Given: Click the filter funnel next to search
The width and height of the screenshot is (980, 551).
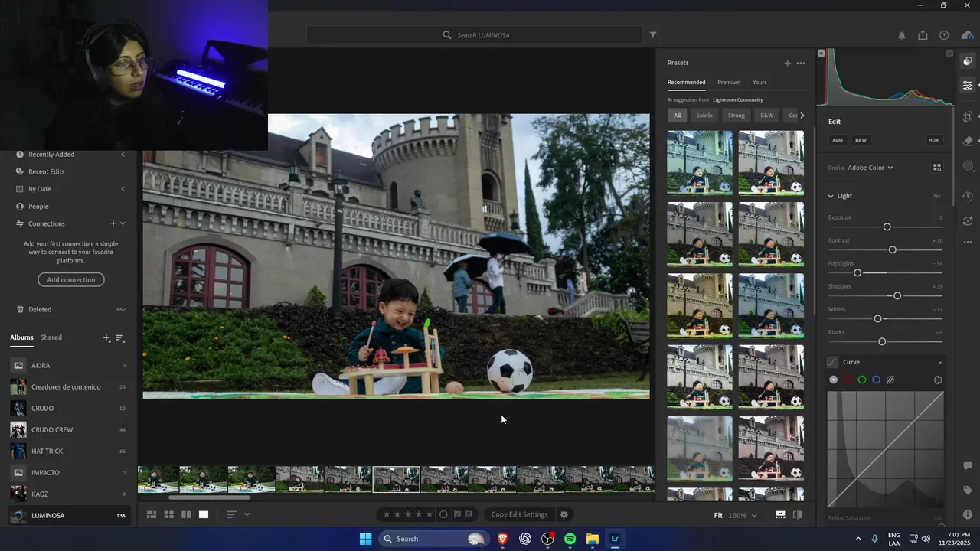Looking at the screenshot, I should (653, 35).
